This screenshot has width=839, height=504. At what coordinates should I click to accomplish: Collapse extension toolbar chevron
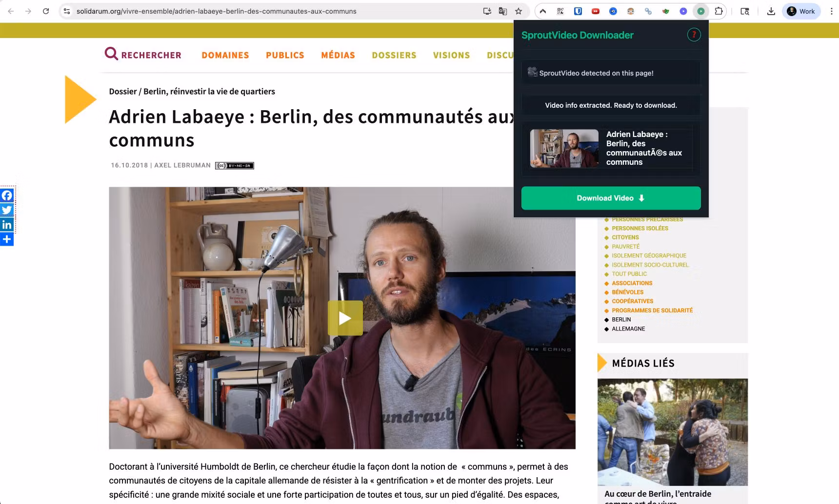point(543,11)
